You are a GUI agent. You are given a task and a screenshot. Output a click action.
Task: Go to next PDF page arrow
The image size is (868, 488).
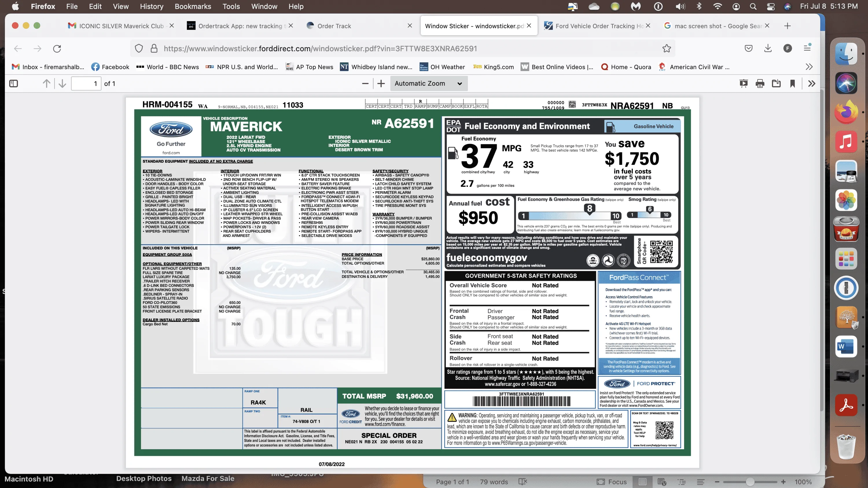click(62, 84)
